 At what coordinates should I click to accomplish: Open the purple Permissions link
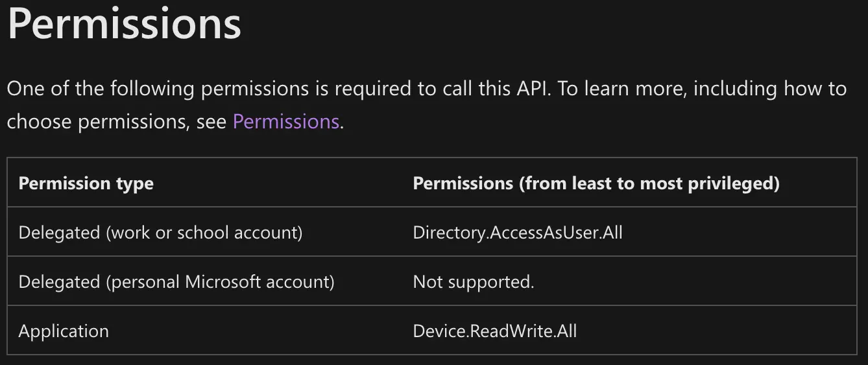point(285,121)
